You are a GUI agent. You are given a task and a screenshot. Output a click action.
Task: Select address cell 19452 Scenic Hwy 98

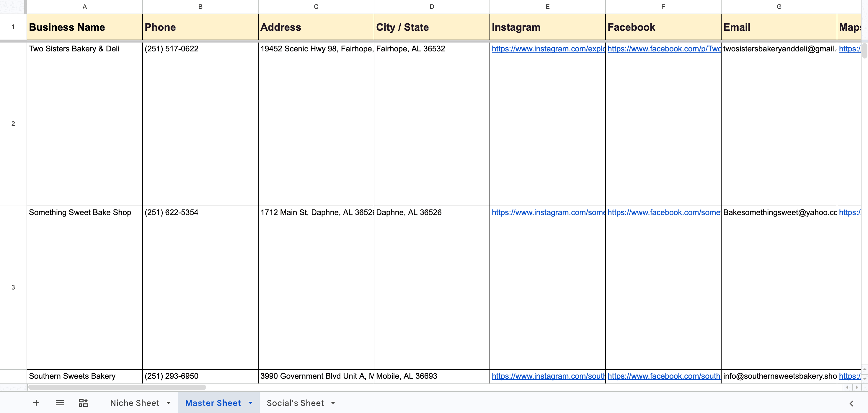point(316,124)
